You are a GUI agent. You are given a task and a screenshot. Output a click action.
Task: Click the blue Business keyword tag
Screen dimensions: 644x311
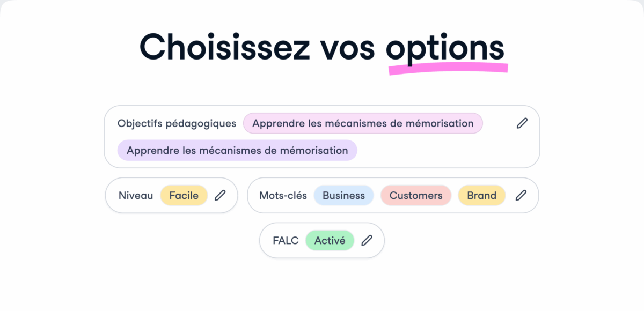point(343,195)
